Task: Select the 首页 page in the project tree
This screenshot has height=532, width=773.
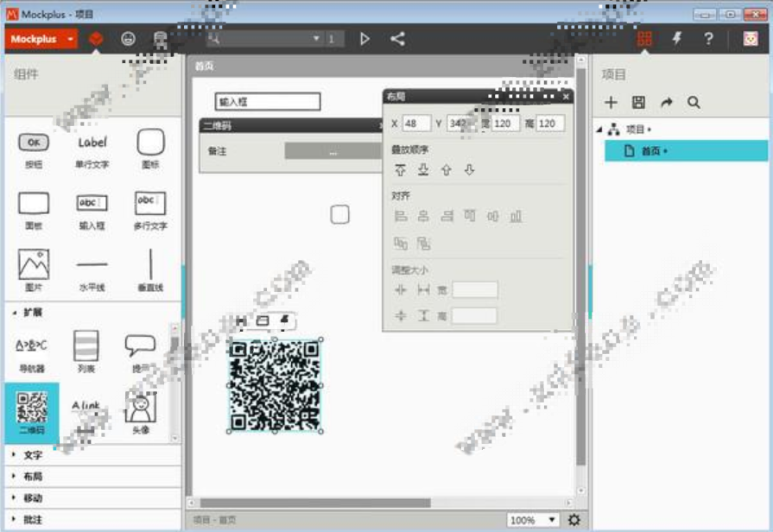Action: 687,151
